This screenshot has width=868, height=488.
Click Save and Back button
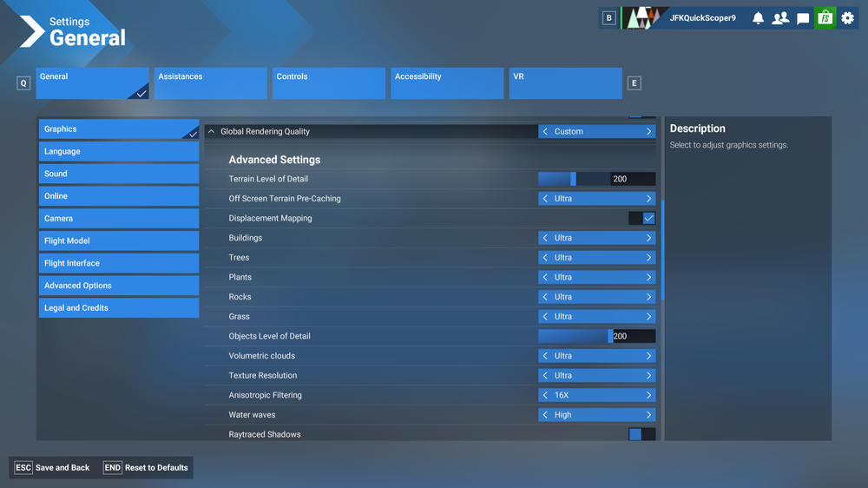pos(53,468)
